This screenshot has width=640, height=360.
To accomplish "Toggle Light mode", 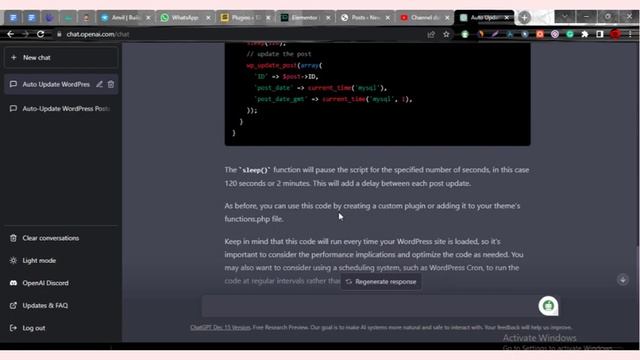I will pyautogui.click(x=39, y=260).
